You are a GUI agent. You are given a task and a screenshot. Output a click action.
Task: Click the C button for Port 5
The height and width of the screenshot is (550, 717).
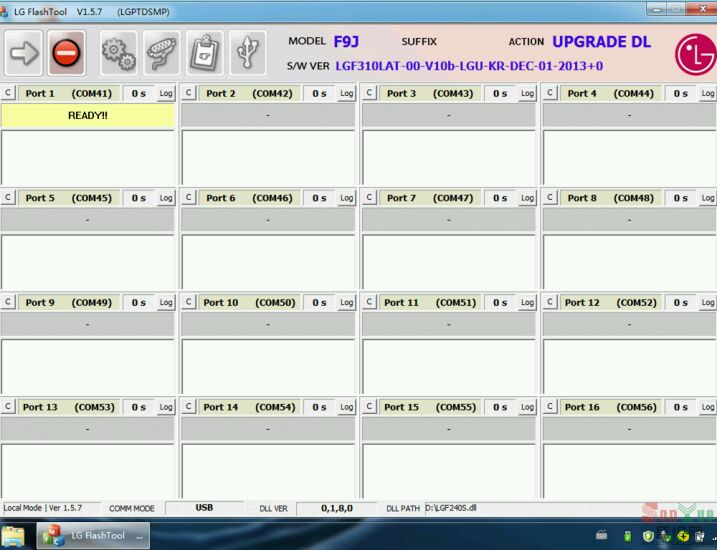coord(8,198)
